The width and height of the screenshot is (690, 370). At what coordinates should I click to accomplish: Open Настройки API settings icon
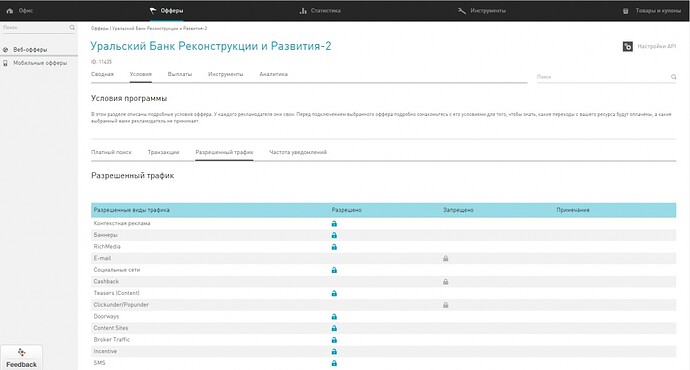[628, 46]
